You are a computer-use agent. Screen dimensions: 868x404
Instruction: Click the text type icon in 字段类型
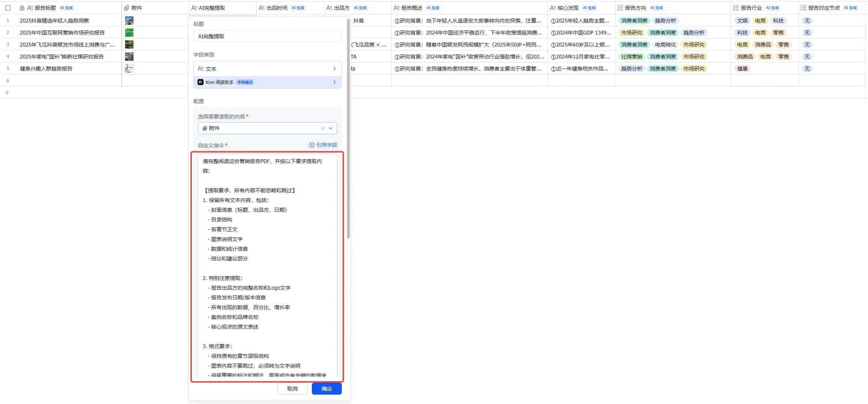tap(201, 69)
